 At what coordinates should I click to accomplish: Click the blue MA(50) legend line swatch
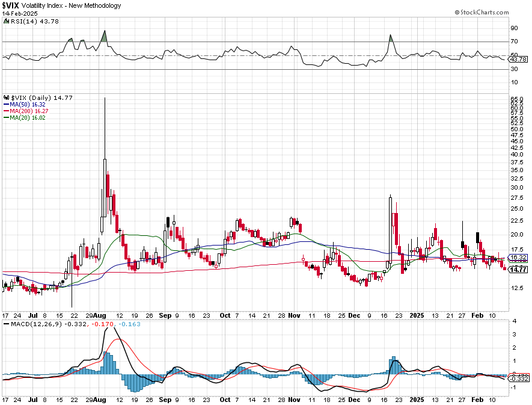click(x=6, y=105)
